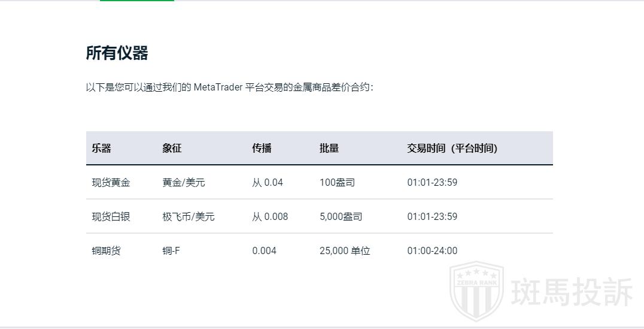
Task: Select the 象征 column header
Action: coord(172,148)
